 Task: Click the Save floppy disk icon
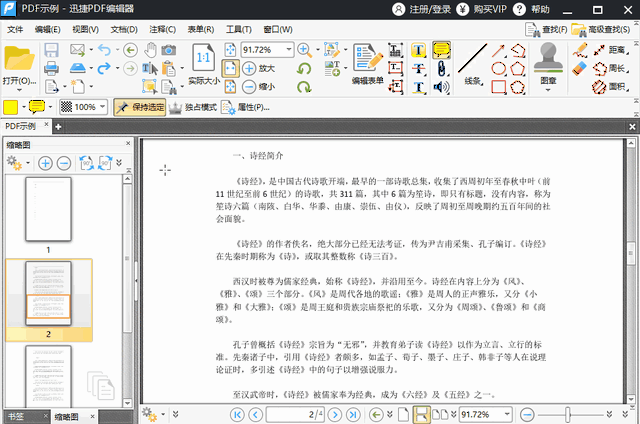tap(51, 50)
